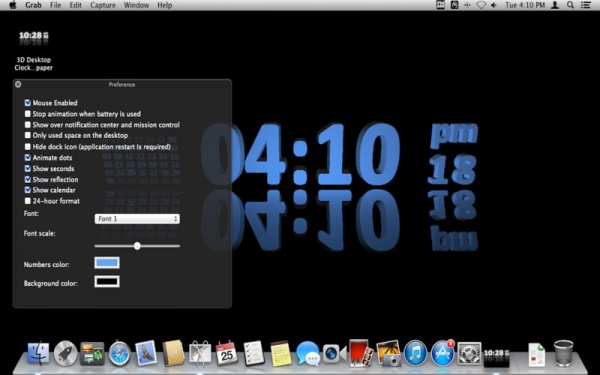600x375 pixels.
Task: Open the Apple menu
Action: [12, 5]
